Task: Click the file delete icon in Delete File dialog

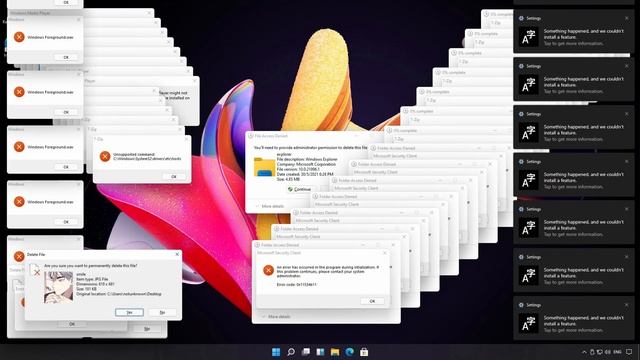Action: 36,270
